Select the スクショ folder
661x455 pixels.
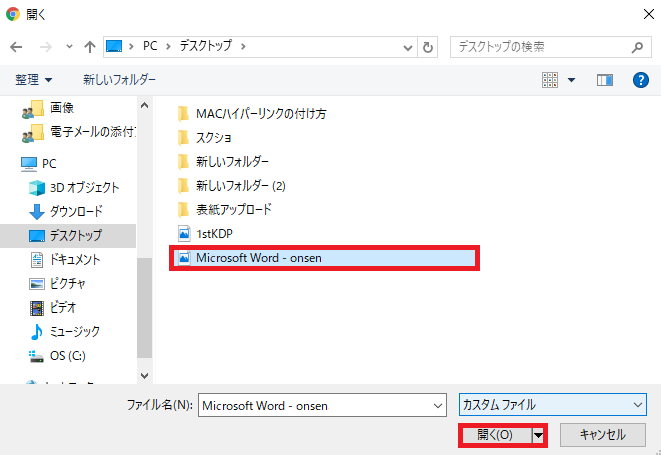point(204,138)
